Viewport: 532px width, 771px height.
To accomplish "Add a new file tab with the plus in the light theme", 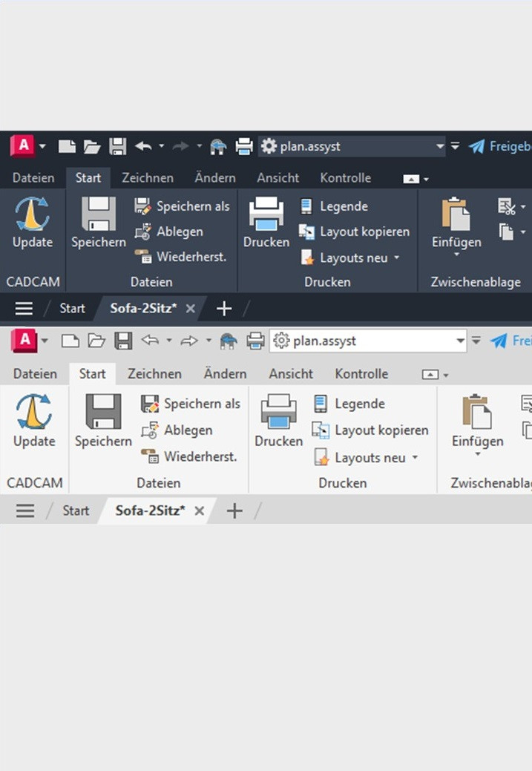I will point(234,511).
